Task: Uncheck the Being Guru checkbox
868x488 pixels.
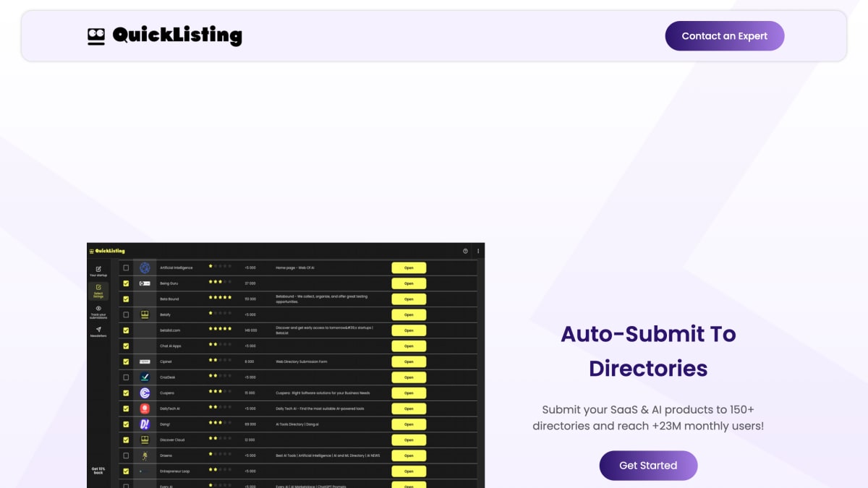Action: pyautogui.click(x=126, y=283)
